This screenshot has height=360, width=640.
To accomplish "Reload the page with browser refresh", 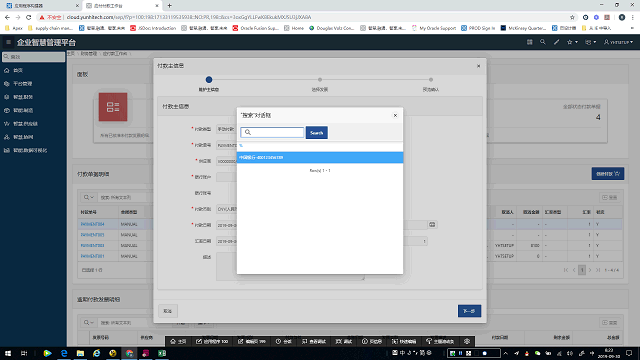I will (29, 17).
